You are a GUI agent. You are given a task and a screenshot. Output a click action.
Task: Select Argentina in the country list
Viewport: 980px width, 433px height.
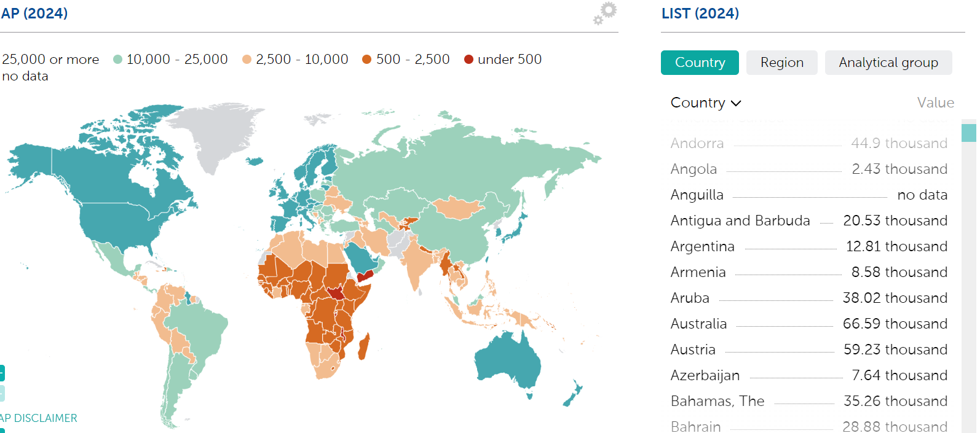tap(702, 246)
